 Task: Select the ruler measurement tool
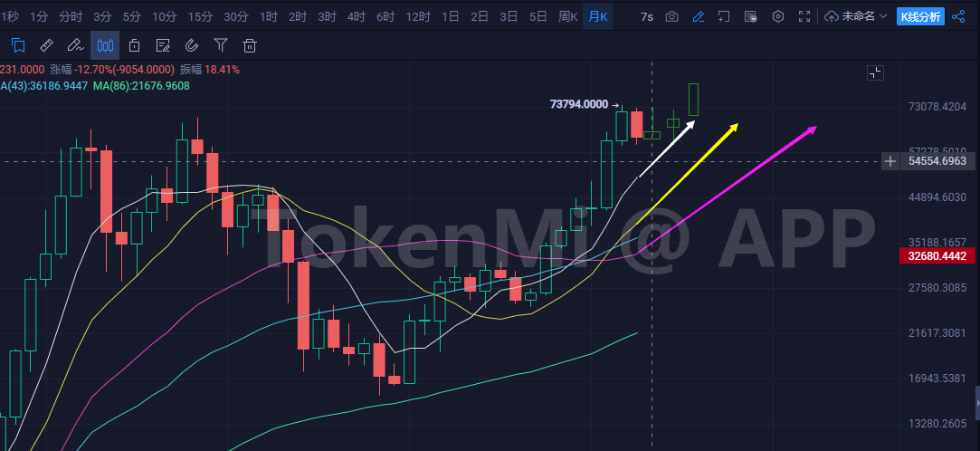(x=47, y=45)
